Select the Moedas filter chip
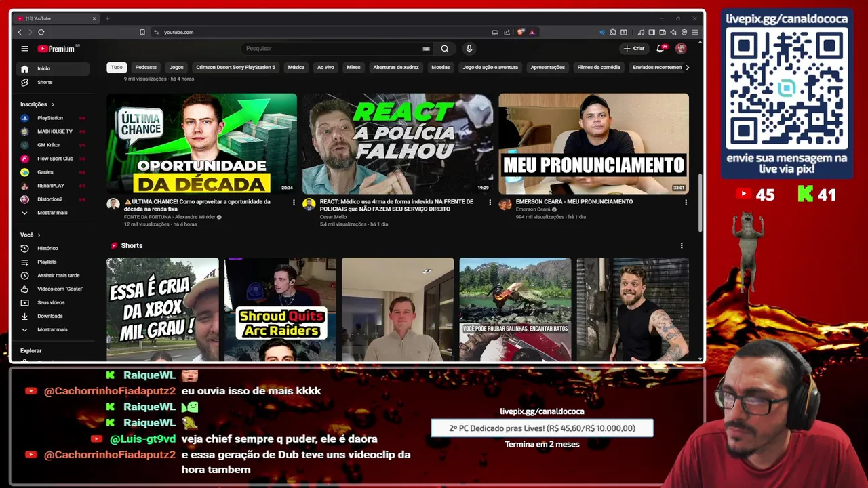The width and height of the screenshot is (868, 488). click(441, 67)
